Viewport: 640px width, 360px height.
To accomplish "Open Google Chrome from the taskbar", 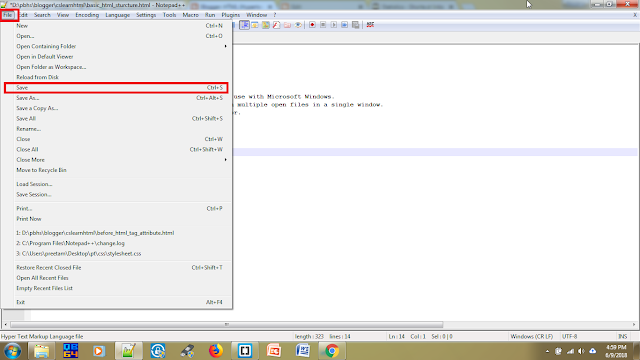I will (332, 351).
